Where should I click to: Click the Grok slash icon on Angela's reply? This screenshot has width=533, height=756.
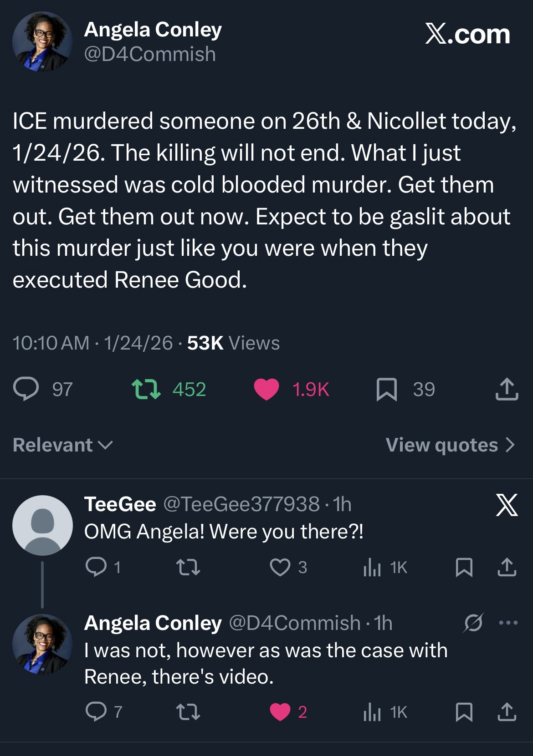473,623
